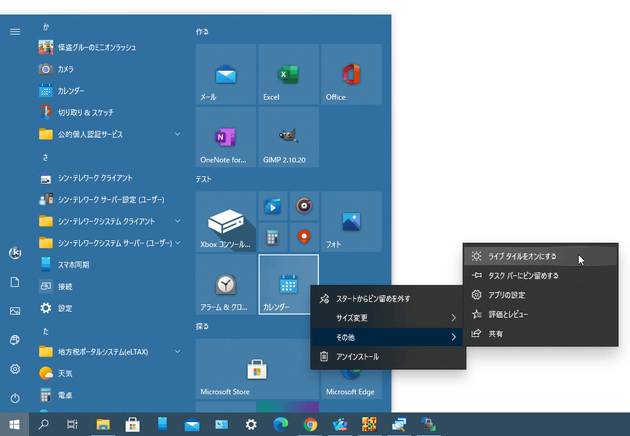
Task: Open カメラ in the app list
Action: coord(109,69)
